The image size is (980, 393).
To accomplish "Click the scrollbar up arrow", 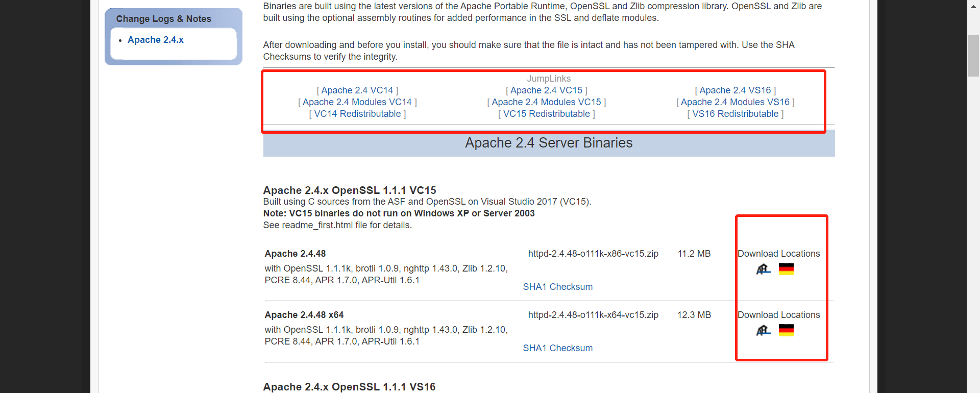I will [973, 6].
